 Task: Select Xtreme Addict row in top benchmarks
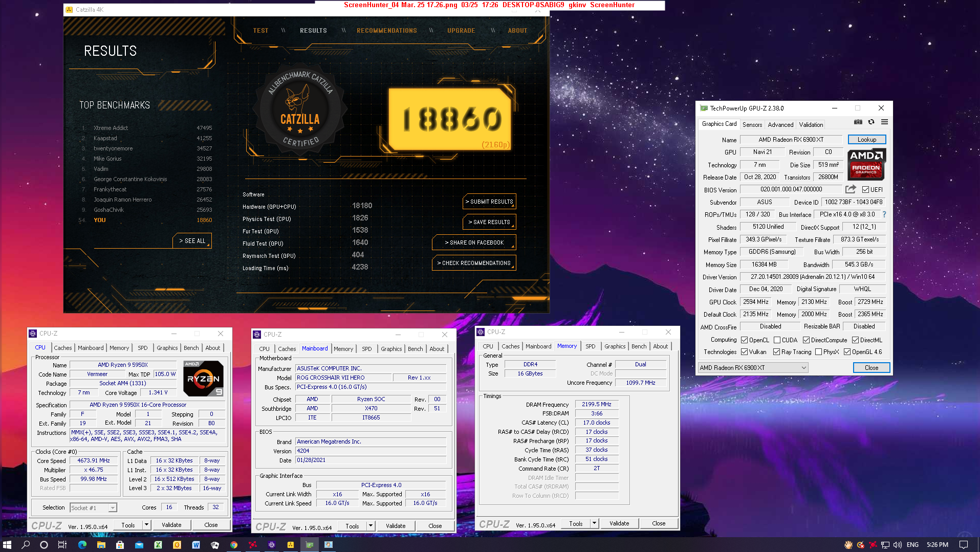[146, 128]
